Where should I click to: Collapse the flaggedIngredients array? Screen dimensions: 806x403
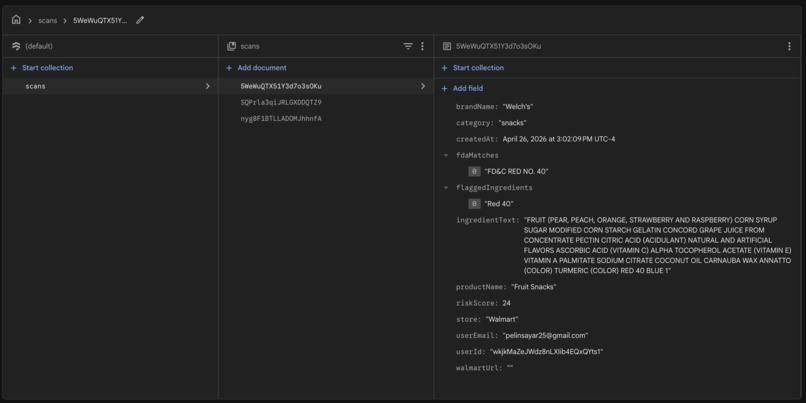(x=446, y=188)
